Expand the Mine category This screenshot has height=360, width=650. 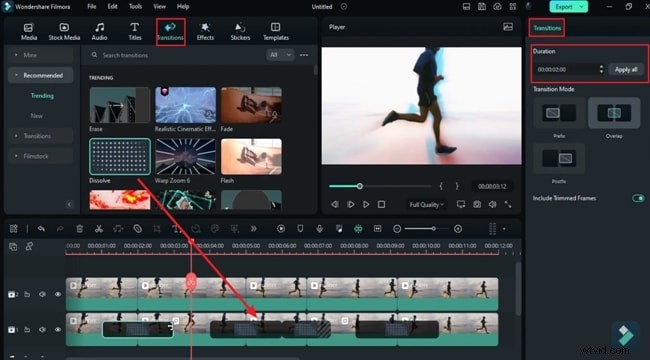click(41, 55)
